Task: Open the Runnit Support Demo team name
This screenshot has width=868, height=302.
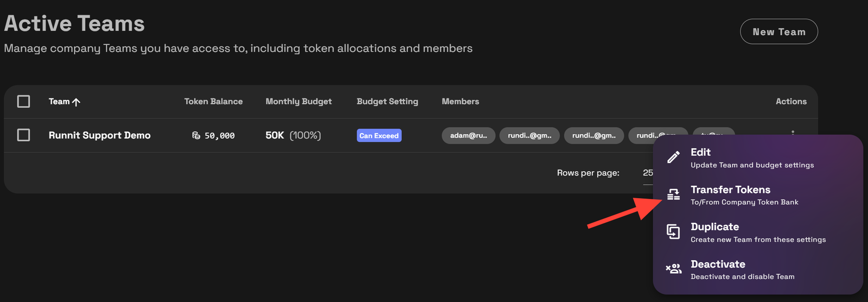Action: tap(100, 135)
